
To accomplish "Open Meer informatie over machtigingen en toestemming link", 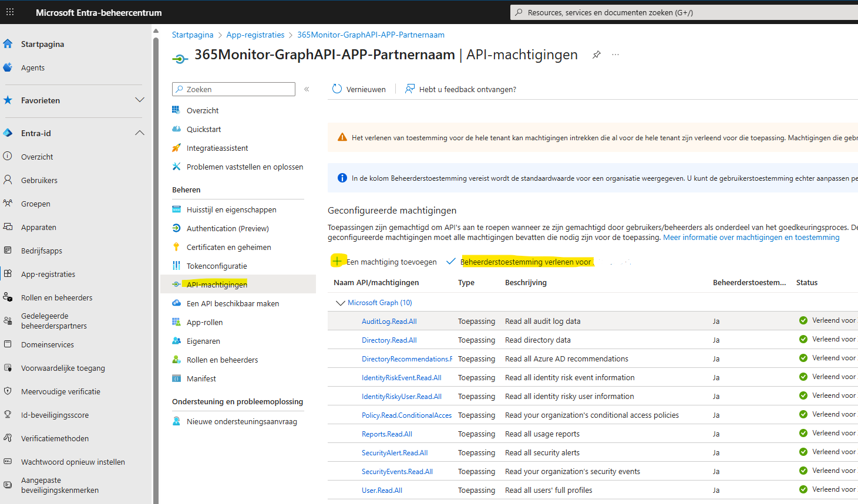I will (751, 238).
